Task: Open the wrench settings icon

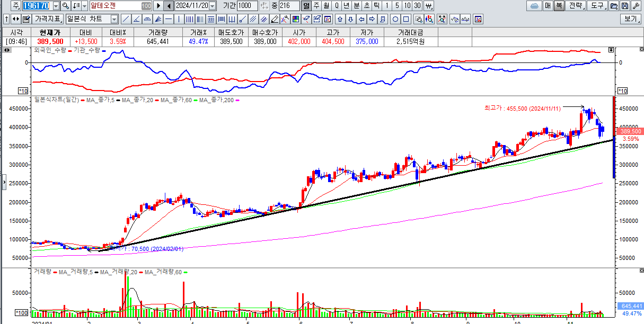Action: [636, 6]
